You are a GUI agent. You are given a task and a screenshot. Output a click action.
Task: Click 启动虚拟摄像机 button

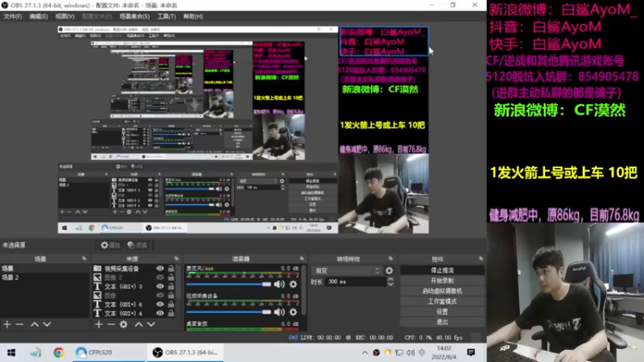point(442,291)
